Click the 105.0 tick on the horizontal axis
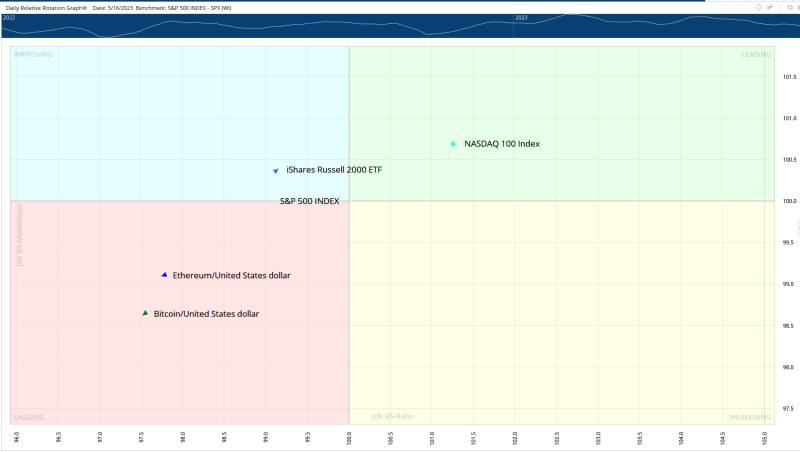This screenshot has height=452, width=800. pyautogui.click(x=764, y=438)
